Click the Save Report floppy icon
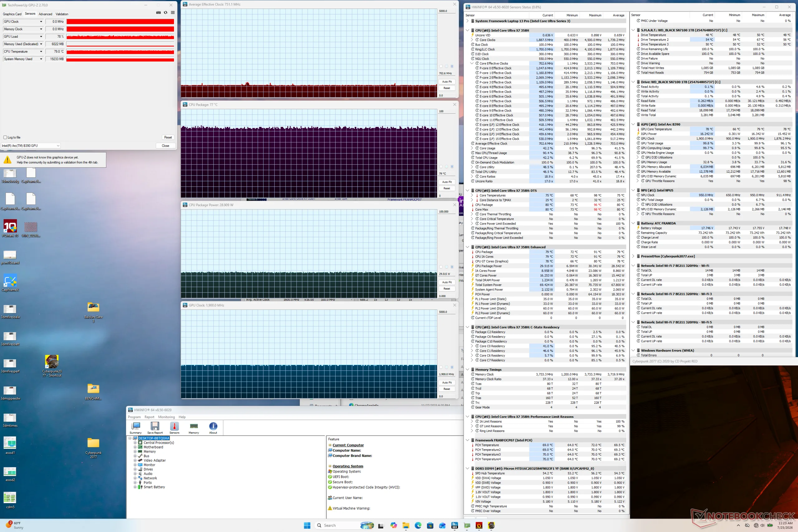The height and width of the screenshot is (532, 798). (155, 428)
